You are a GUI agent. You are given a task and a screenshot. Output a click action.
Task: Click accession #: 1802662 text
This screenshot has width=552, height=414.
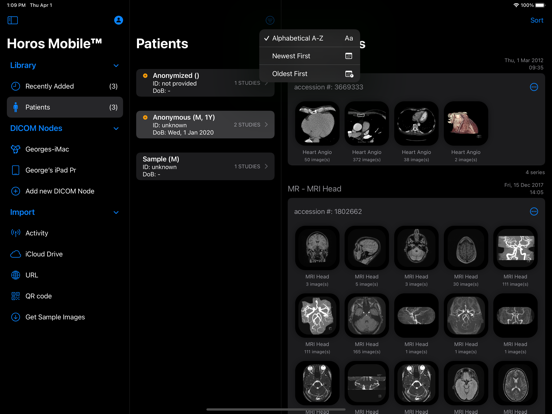tap(328, 212)
